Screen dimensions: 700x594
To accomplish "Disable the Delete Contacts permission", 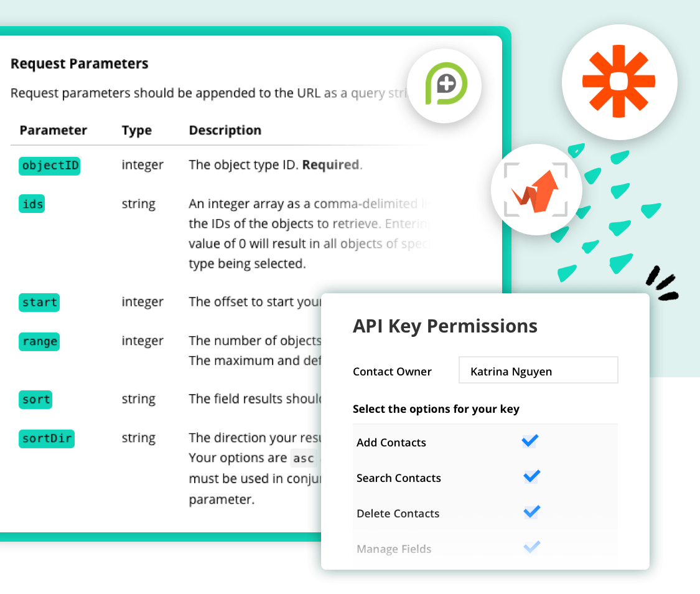I will coord(531,512).
